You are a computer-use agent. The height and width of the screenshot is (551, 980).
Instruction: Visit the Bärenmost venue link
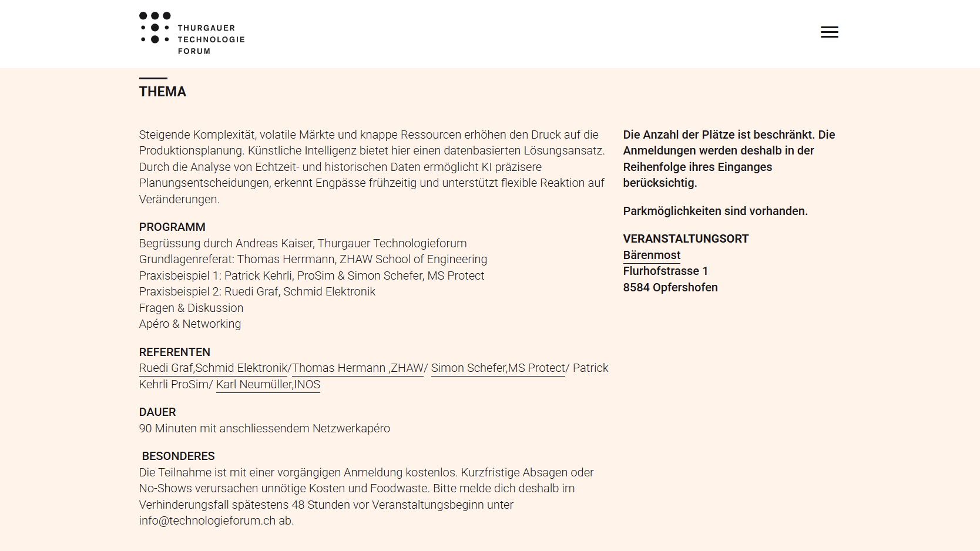(652, 256)
